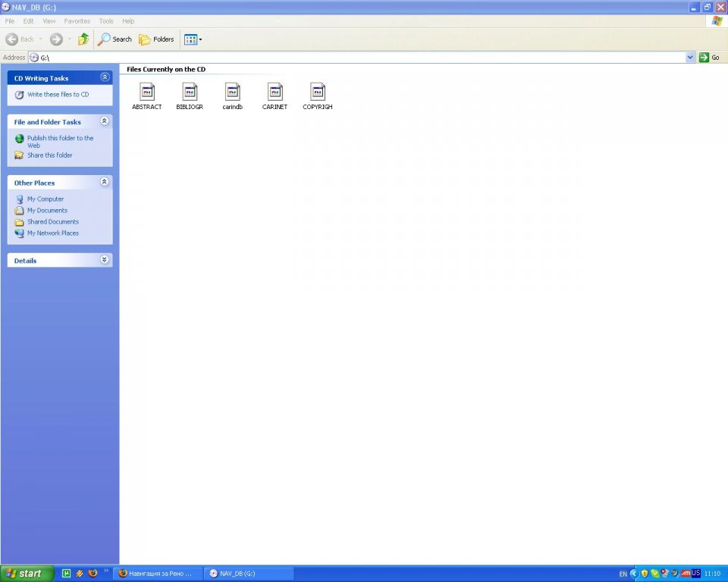Open the Windows Start menu
The width and height of the screenshot is (728, 582).
27,574
